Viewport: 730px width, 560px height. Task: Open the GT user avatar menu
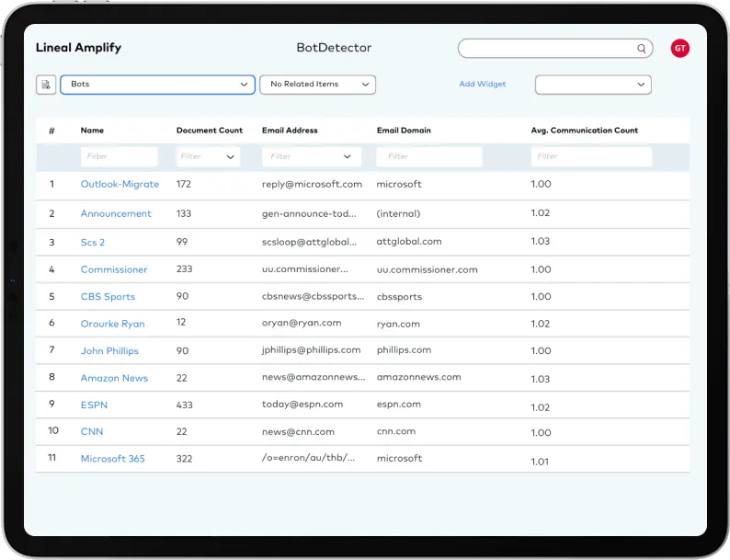coord(679,49)
